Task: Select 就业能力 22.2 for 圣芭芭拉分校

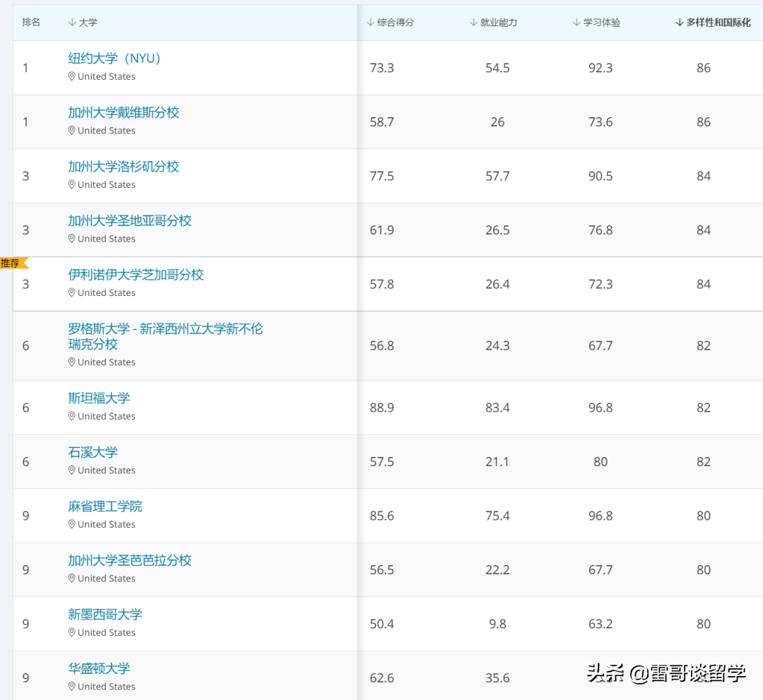Action: tap(497, 569)
